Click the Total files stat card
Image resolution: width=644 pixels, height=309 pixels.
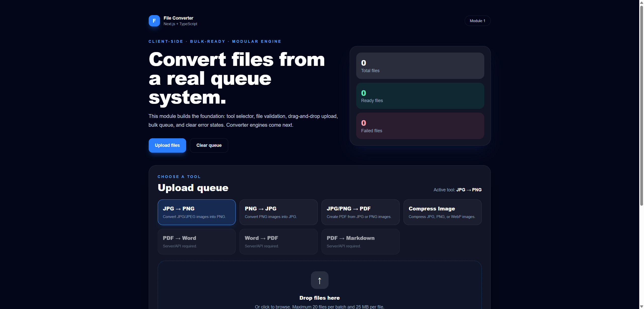coord(420,66)
